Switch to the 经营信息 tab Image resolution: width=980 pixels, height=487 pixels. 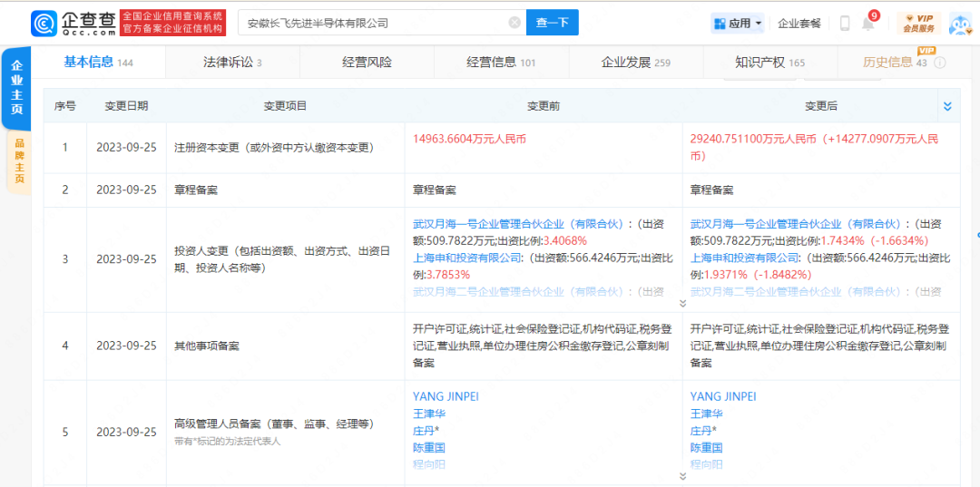point(501,62)
